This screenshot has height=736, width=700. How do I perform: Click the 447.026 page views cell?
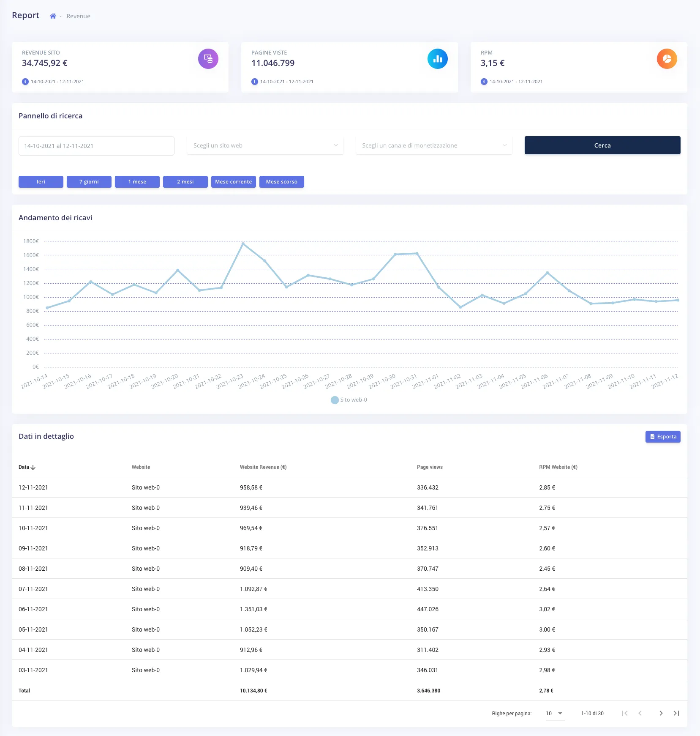(428, 609)
